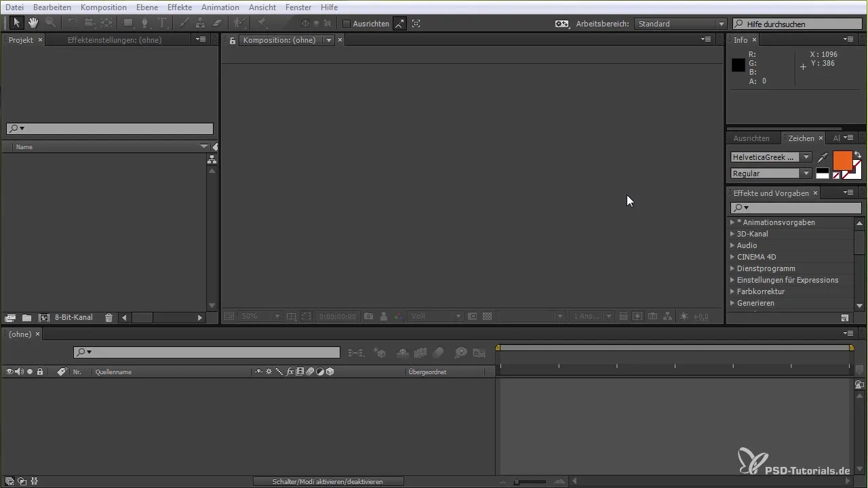Click the Hilfe durchsuchen search field
Screen dimensions: 868x488
pos(799,24)
